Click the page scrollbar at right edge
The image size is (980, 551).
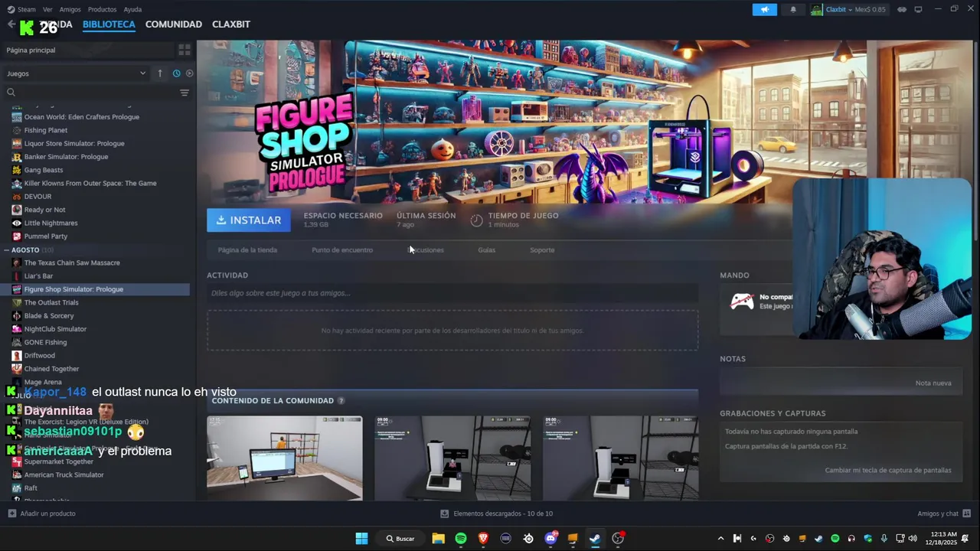point(976,145)
